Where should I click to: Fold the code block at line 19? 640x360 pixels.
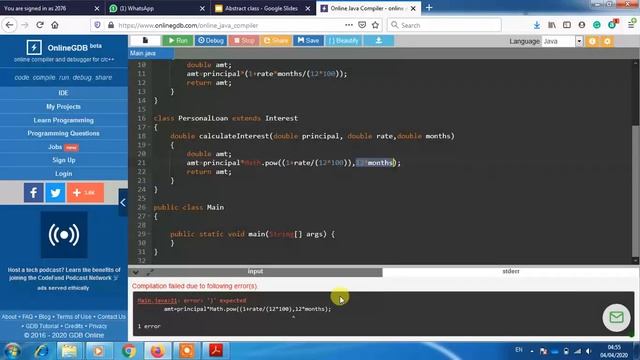(149, 145)
